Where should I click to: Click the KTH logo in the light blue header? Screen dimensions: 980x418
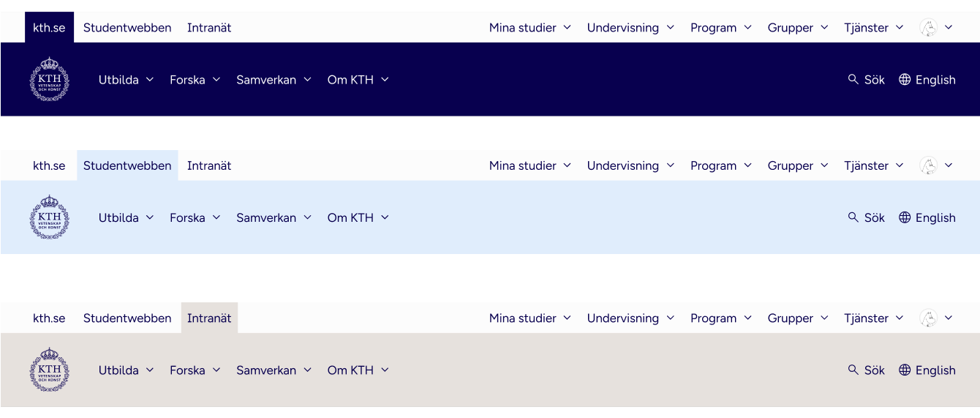pyautogui.click(x=50, y=217)
